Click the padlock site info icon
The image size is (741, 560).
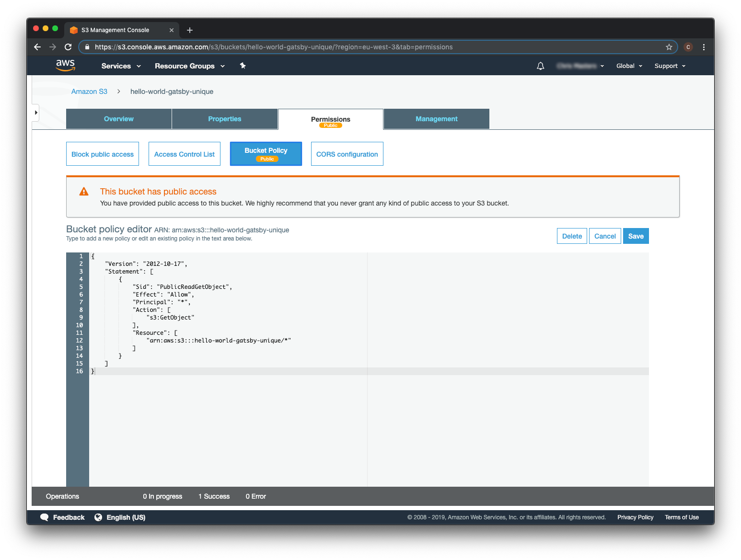[x=87, y=47]
